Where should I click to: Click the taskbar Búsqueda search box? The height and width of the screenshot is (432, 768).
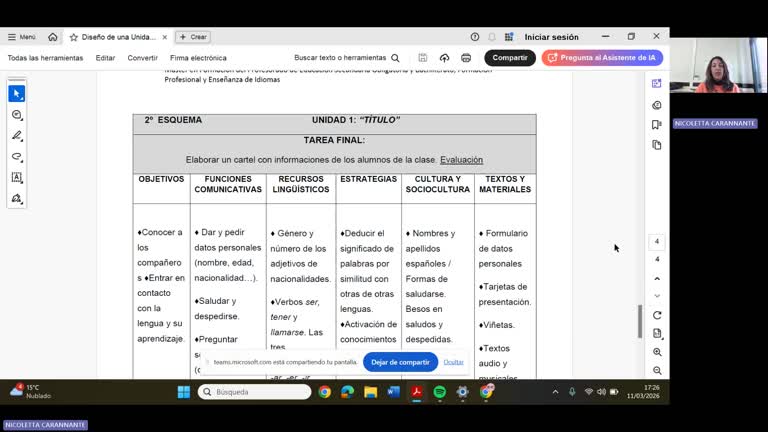pyautogui.click(x=255, y=392)
